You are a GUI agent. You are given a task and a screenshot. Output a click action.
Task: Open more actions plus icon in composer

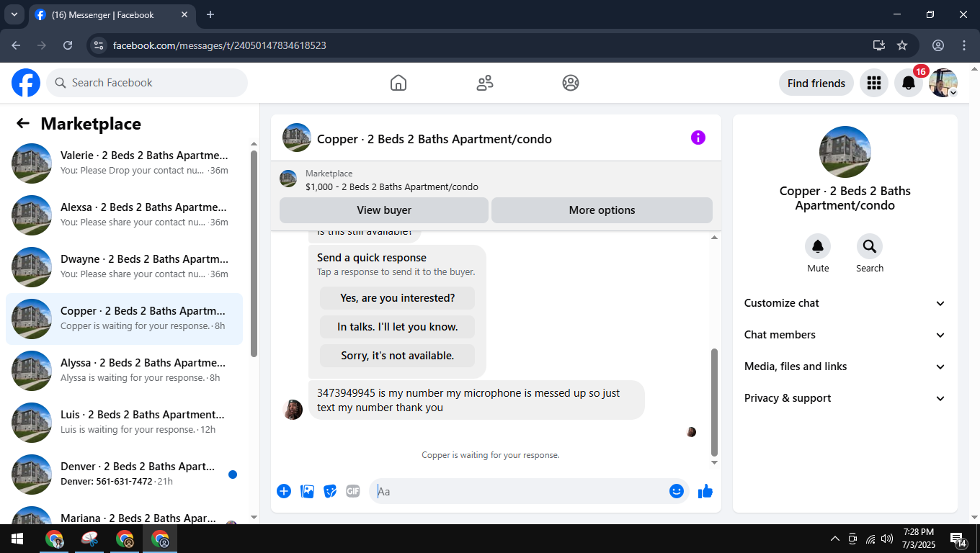[284, 491]
